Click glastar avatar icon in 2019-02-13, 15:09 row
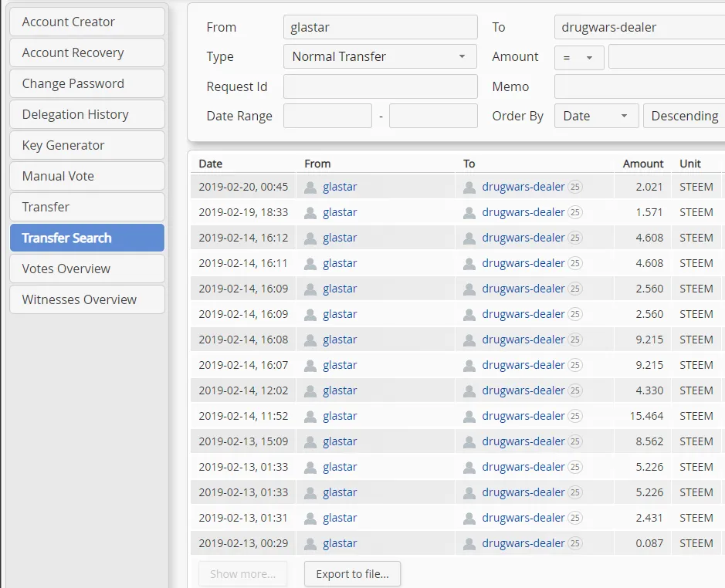Image resolution: width=725 pixels, height=588 pixels. tap(310, 441)
